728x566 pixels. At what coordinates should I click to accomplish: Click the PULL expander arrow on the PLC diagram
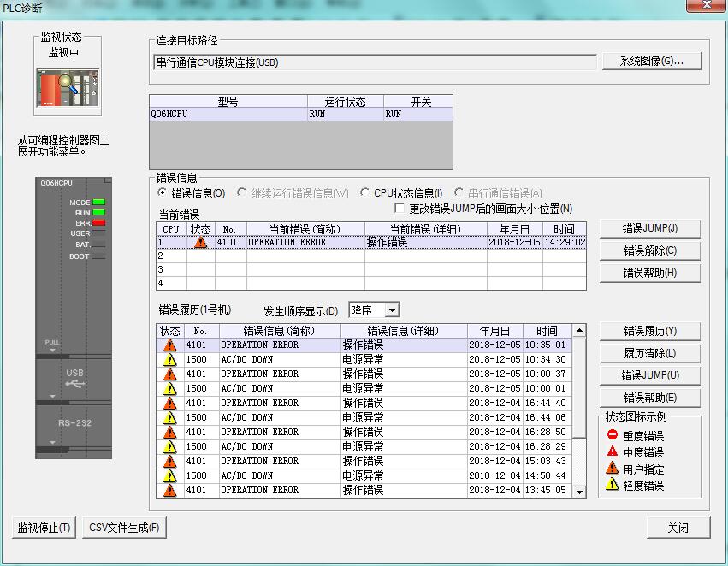53,349
